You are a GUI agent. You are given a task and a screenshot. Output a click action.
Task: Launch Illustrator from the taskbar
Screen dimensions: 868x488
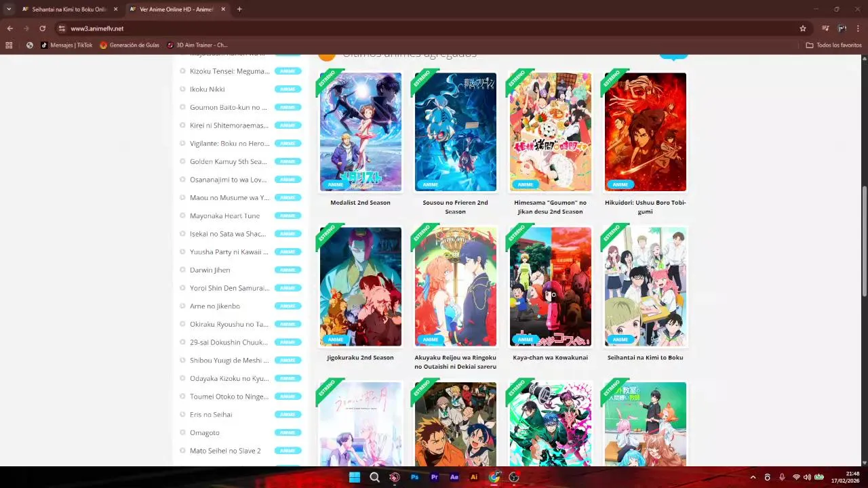(474, 477)
